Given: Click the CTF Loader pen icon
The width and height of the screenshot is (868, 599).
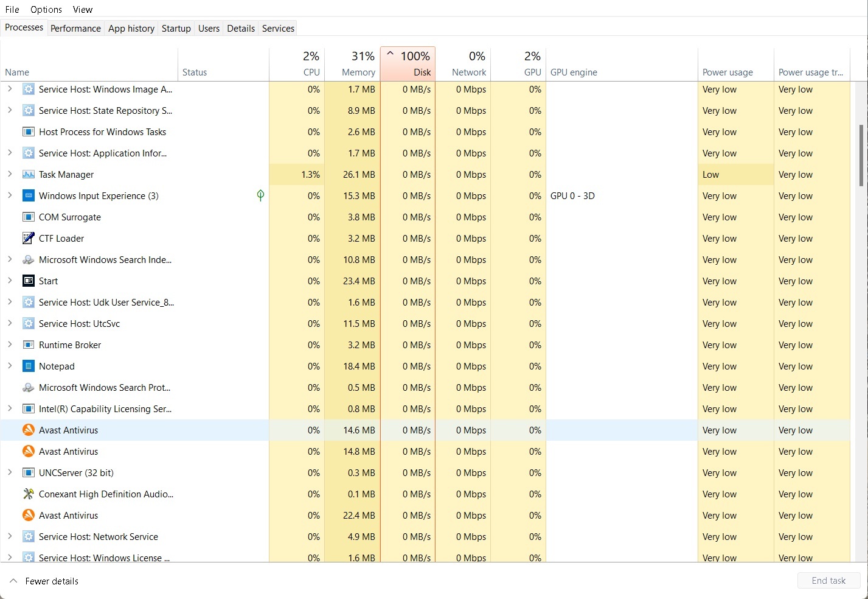Looking at the screenshot, I should (x=28, y=239).
